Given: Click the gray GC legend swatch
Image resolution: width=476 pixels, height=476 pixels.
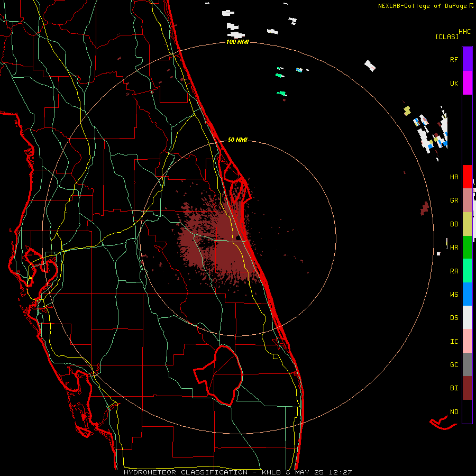Looking at the screenshot, I should coord(467,364).
